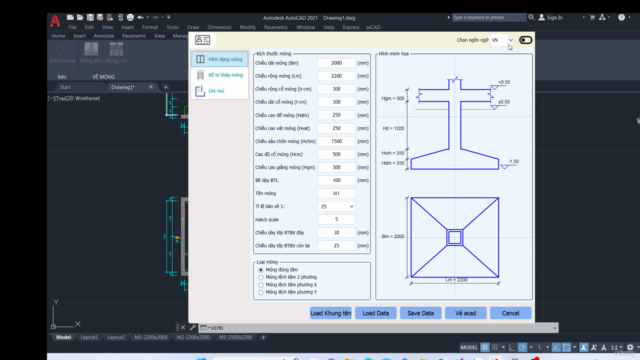Expand the command line history arrow

pyautogui.click(x=555, y=328)
